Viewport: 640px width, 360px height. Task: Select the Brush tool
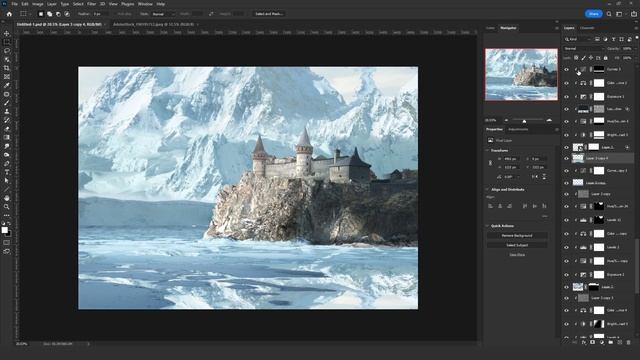(7, 103)
